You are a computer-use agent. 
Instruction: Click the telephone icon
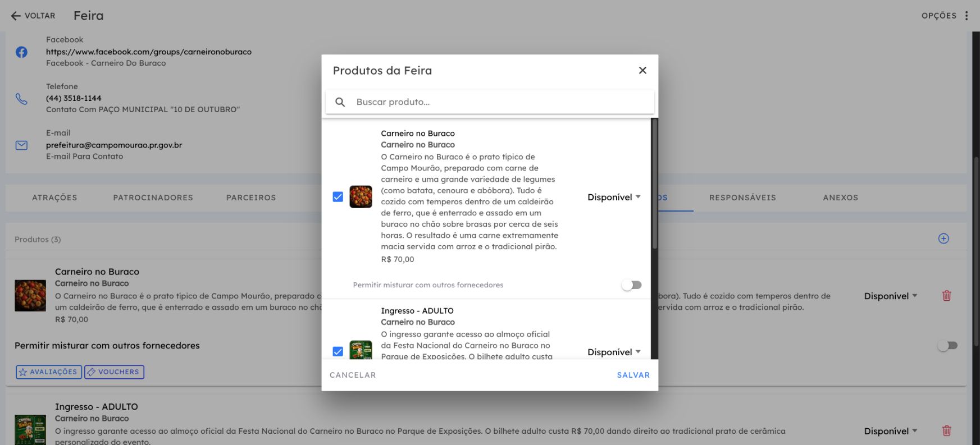(21, 99)
